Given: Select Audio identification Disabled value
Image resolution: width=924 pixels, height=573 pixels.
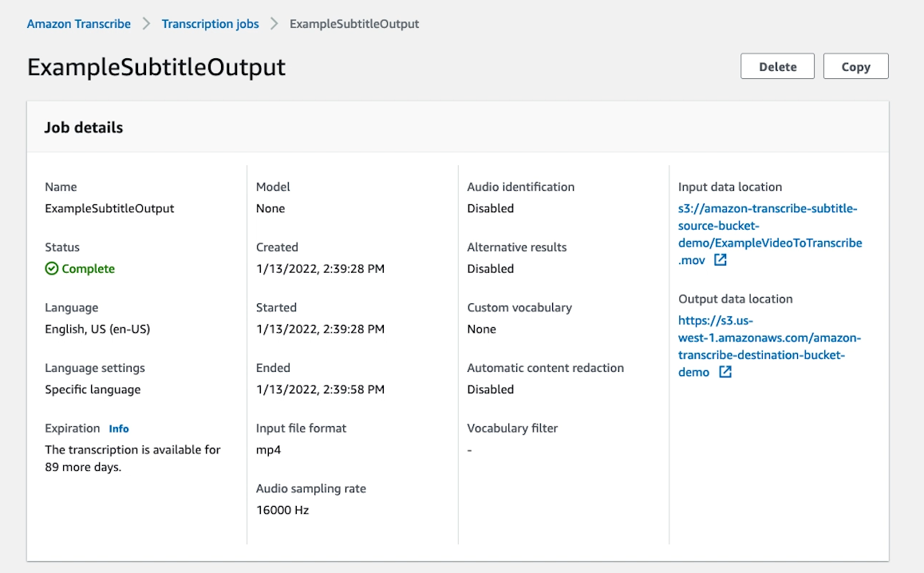Looking at the screenshot, I should pos(490,208).
